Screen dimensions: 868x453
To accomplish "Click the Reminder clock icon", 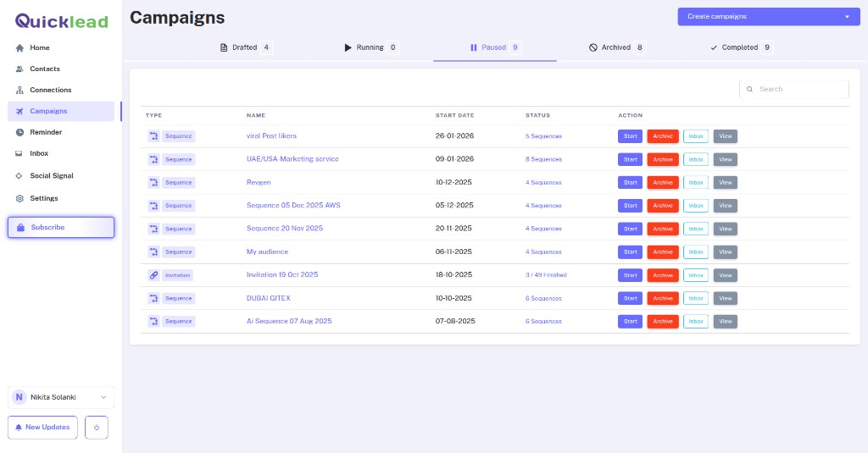I will tap(20, 132).
